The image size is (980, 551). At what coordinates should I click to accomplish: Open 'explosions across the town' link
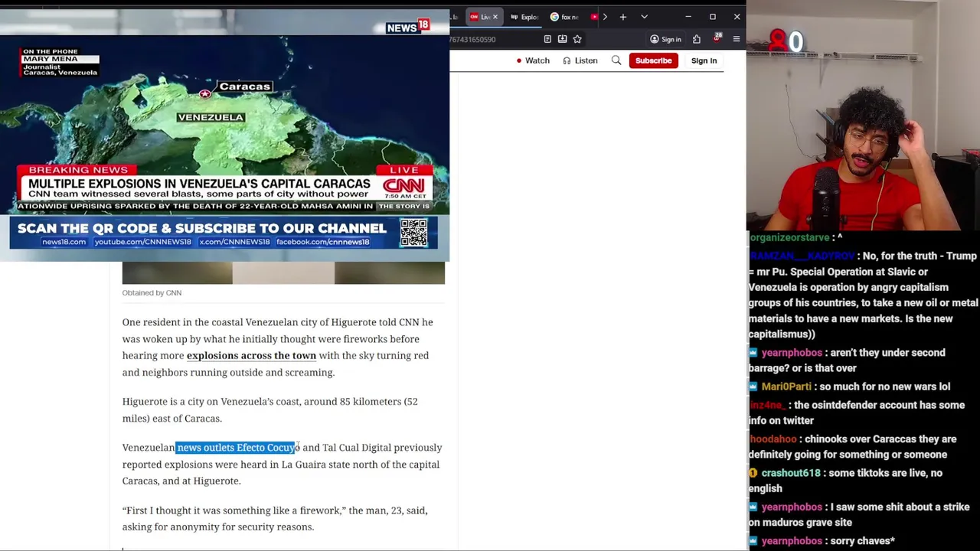[251, 355]
